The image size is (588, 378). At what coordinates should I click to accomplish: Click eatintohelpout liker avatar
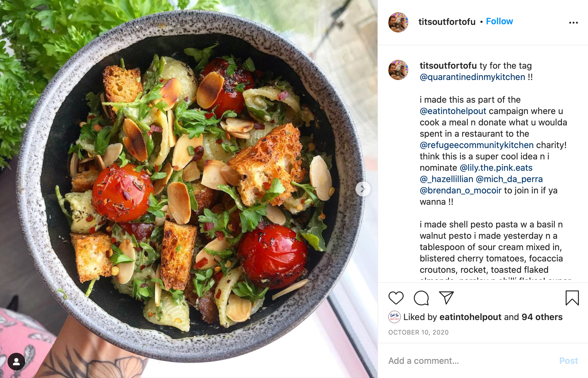point(395,317)
